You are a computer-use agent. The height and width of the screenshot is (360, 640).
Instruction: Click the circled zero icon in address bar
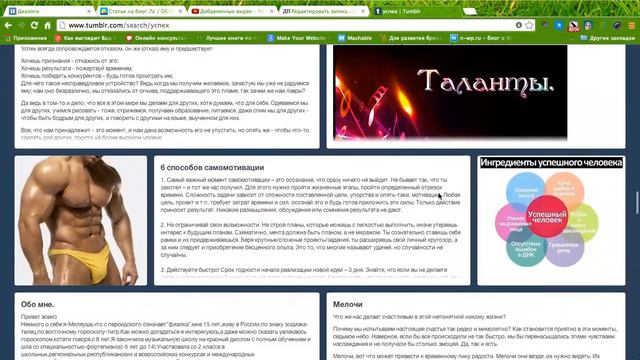(519, 25)
